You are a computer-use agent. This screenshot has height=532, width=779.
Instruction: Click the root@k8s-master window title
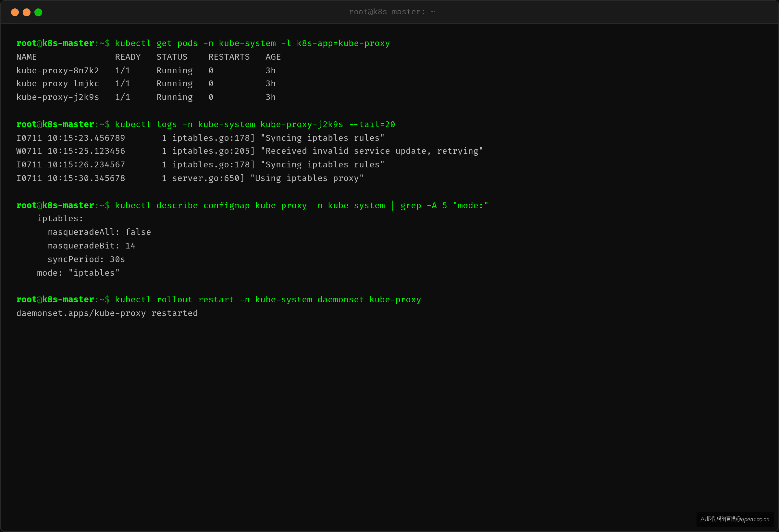pos(392,12)
